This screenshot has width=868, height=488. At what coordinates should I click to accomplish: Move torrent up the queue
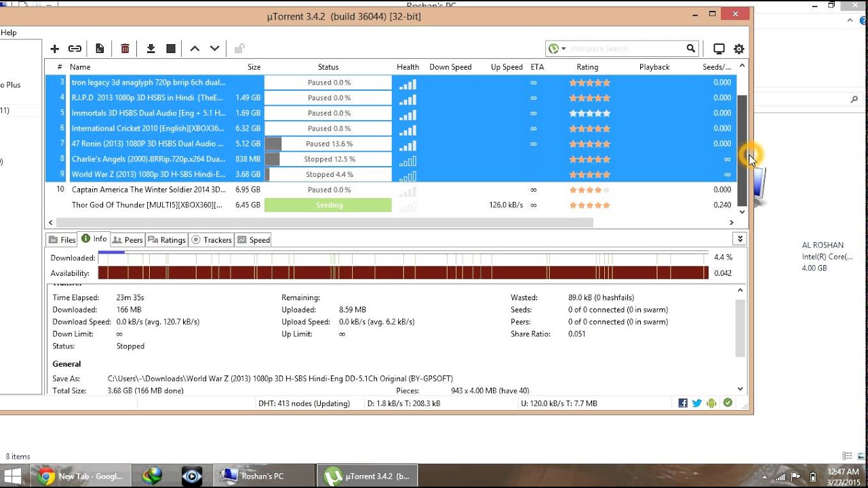pyautogui.click(x=195, y=49)
